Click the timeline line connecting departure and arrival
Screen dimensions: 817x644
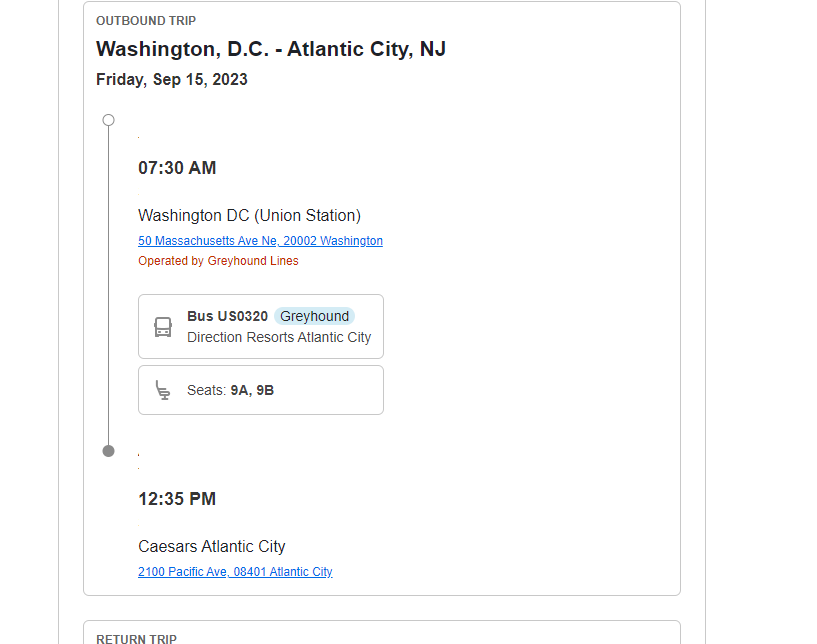[x=108, y=285]
